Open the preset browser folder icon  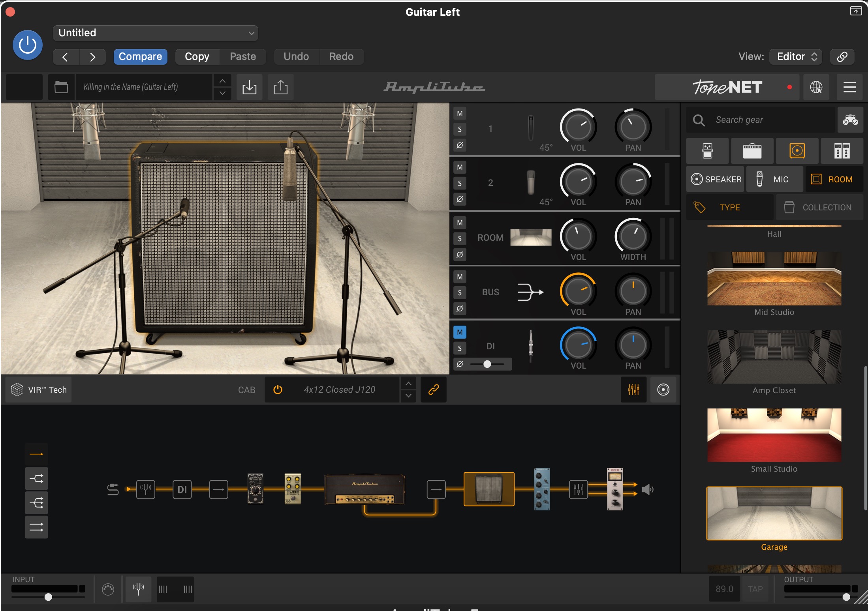61,87
